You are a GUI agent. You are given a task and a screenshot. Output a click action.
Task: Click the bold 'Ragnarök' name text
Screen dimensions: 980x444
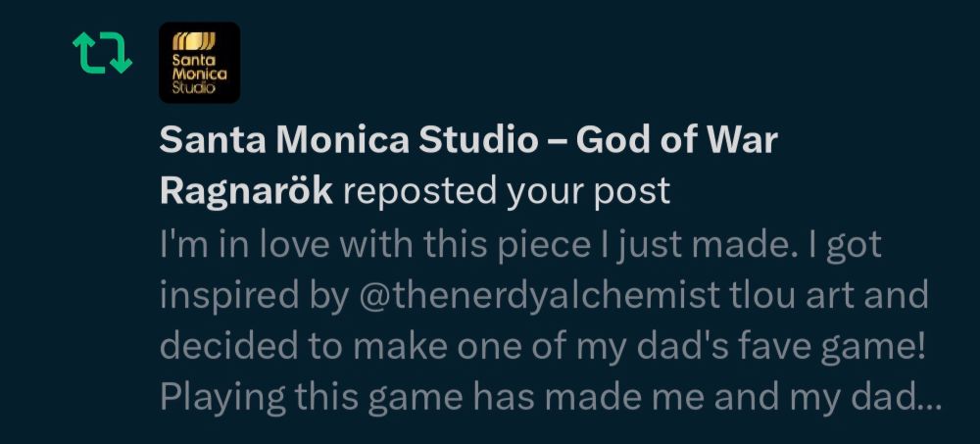point(246,192)
